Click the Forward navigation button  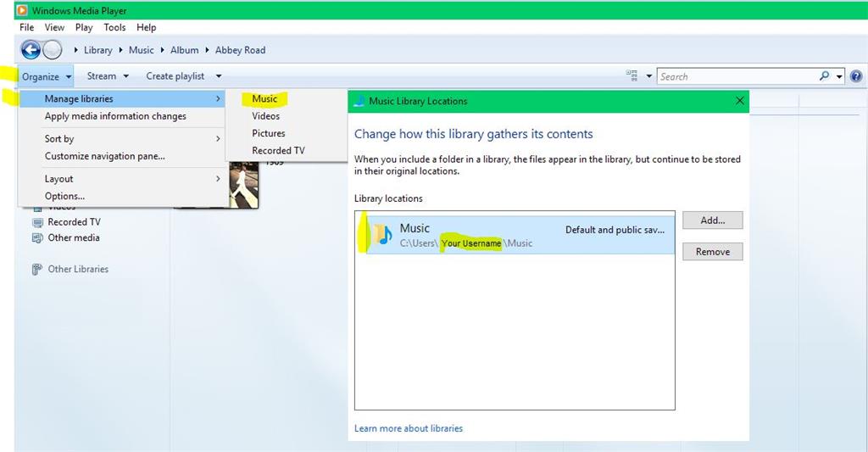pos(53,50)
